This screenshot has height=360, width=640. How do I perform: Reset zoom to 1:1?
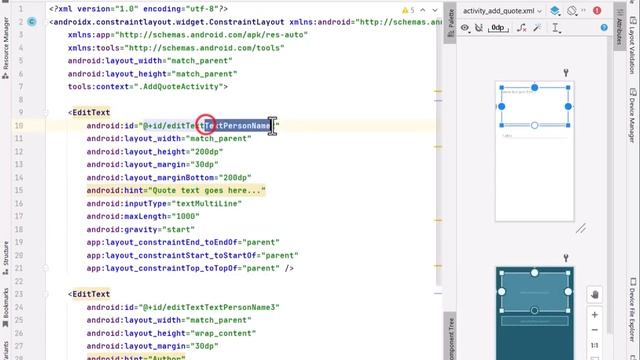(595, 345)
